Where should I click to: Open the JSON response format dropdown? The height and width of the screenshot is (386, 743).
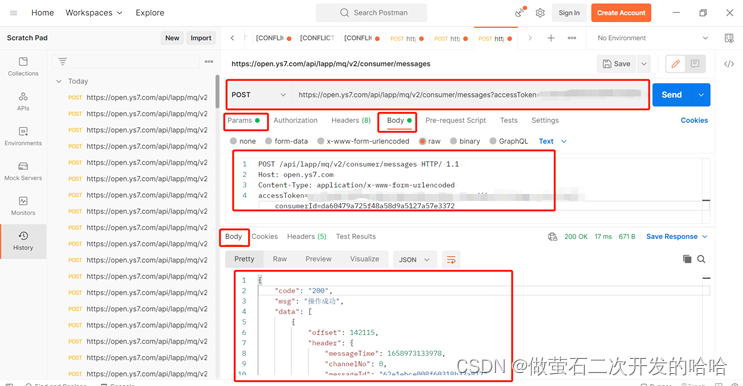(x=414, y=260)
